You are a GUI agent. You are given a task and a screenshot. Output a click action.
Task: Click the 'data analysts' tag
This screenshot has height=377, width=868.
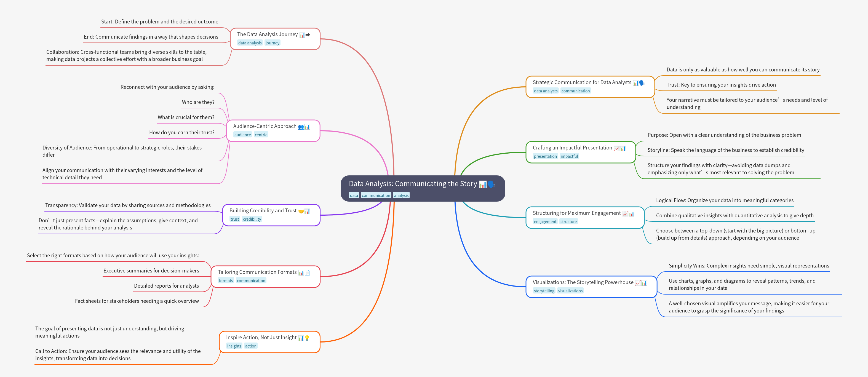coord(546,91)
